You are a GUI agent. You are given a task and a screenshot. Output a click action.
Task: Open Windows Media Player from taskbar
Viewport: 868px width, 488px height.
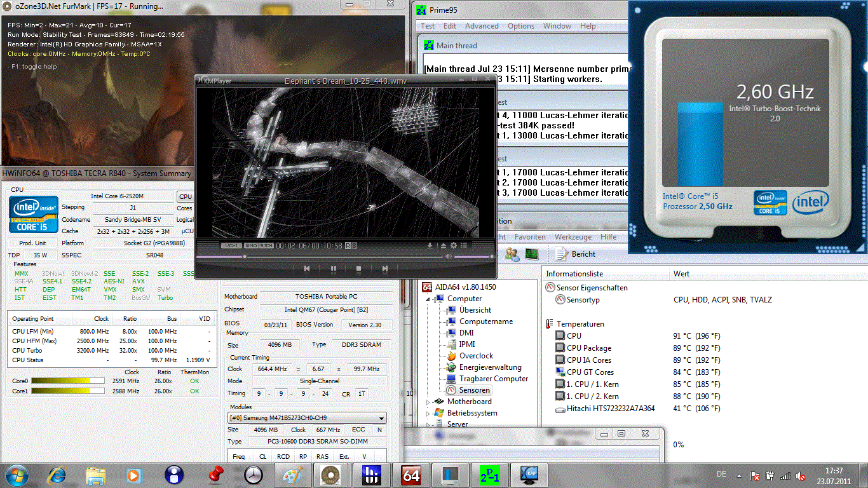[134, 474]
